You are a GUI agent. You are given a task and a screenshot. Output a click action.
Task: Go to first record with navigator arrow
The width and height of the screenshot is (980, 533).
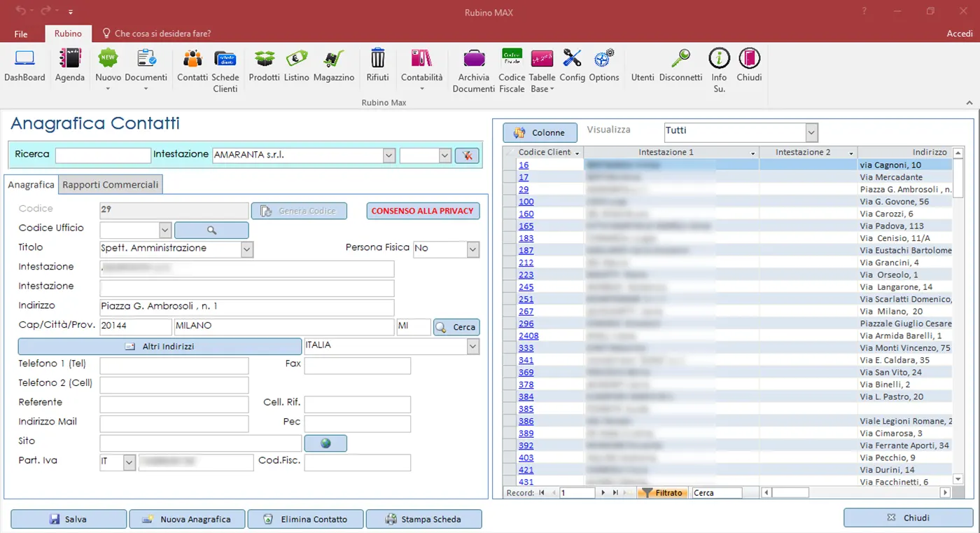(x=542, y=493)
